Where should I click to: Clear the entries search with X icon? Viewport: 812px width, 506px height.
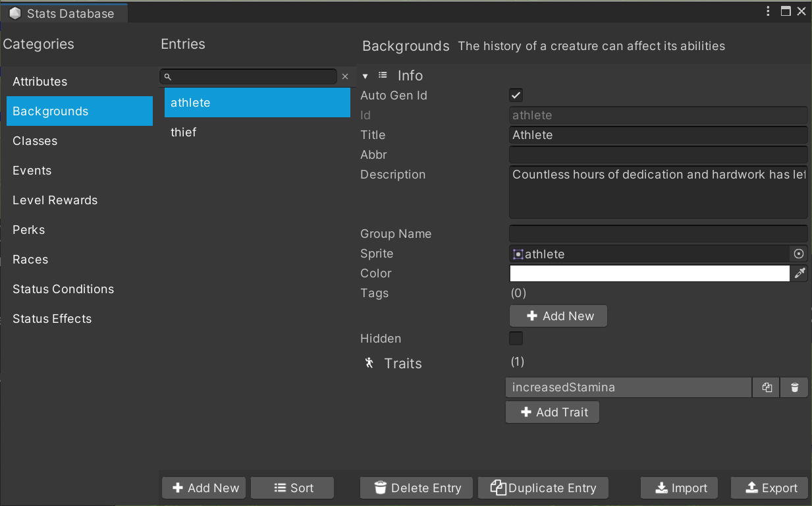[345, 76]
